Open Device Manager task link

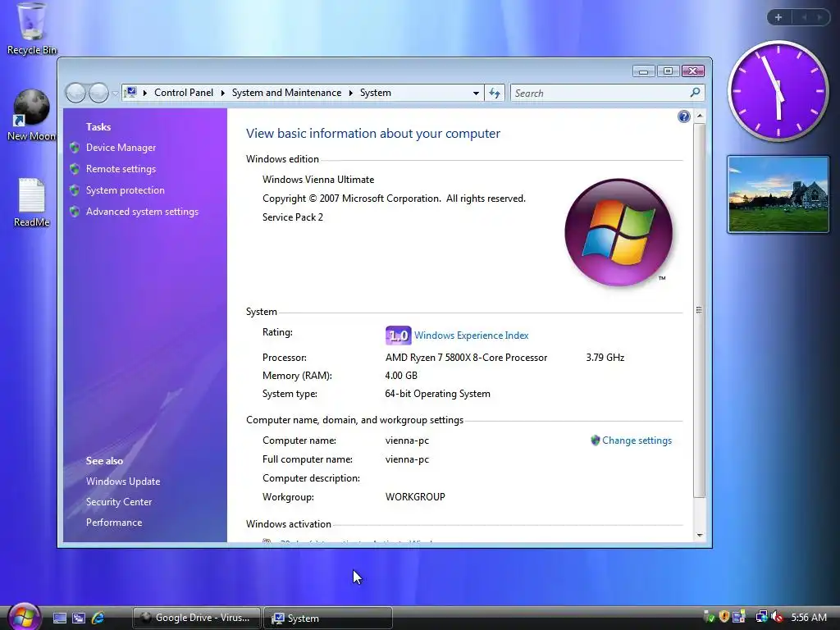[x=121, y=148]
